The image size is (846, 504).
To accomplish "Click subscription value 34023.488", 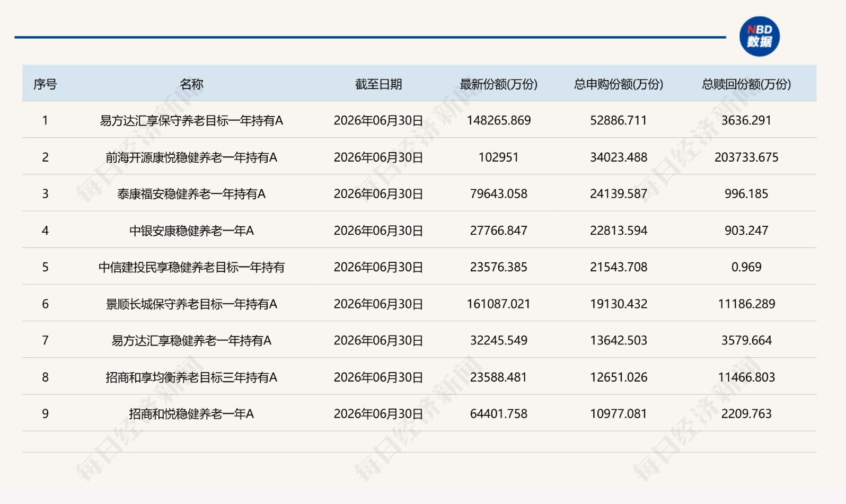I will [619, 157].
